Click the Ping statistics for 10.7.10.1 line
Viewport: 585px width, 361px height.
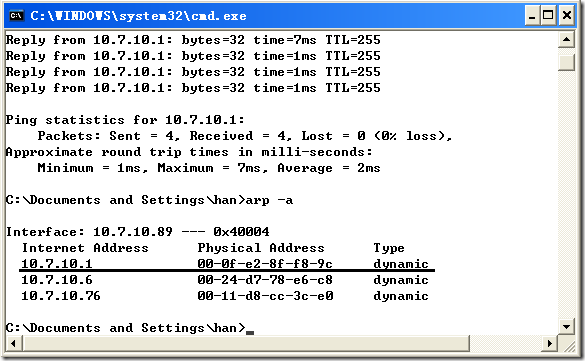tap(125, 120)
